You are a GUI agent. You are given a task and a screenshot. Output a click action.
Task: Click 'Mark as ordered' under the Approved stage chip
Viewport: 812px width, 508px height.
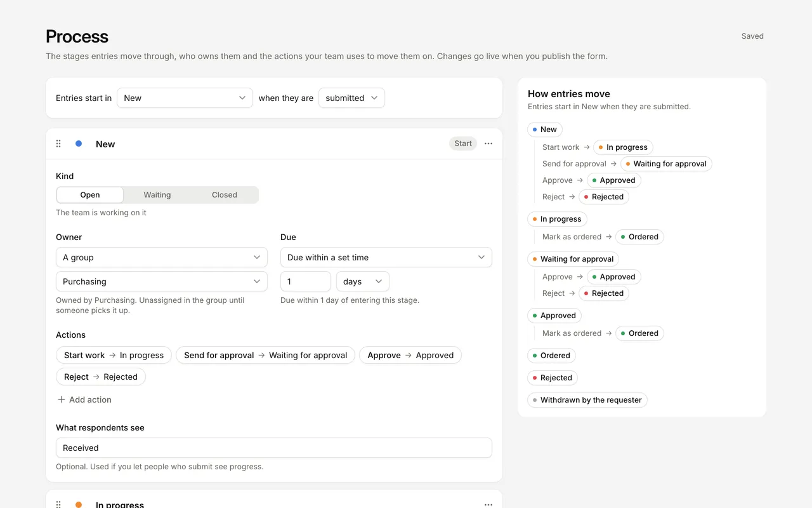(572, 333)
